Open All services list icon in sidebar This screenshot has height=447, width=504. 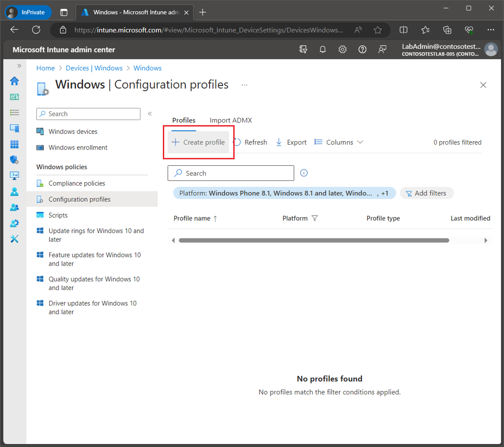14,113
